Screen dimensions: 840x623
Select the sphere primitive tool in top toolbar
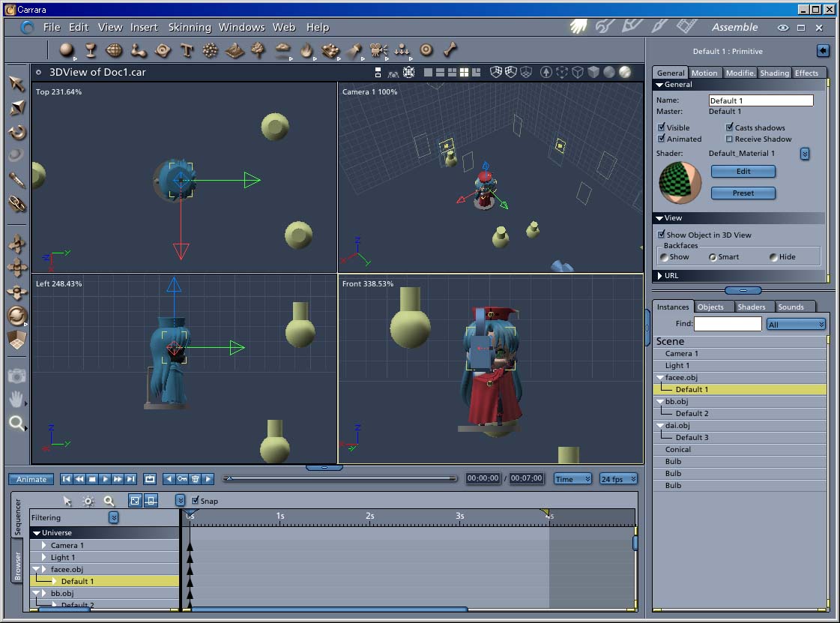(67, 50)
